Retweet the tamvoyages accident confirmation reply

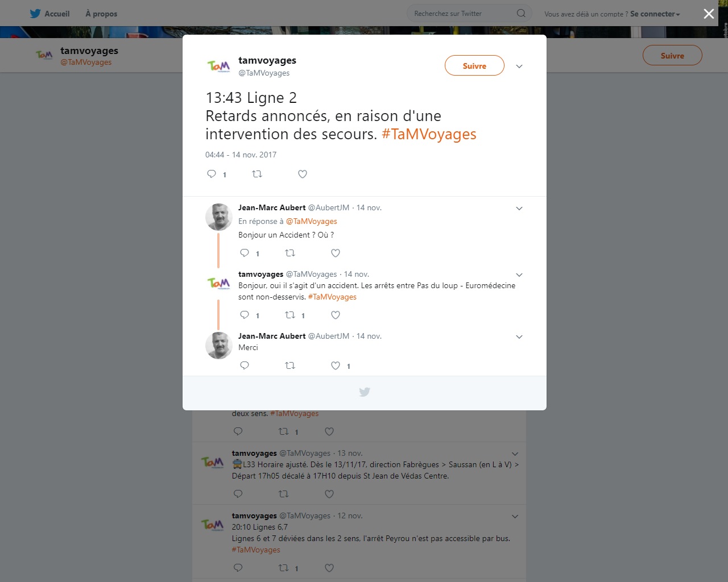290,315
